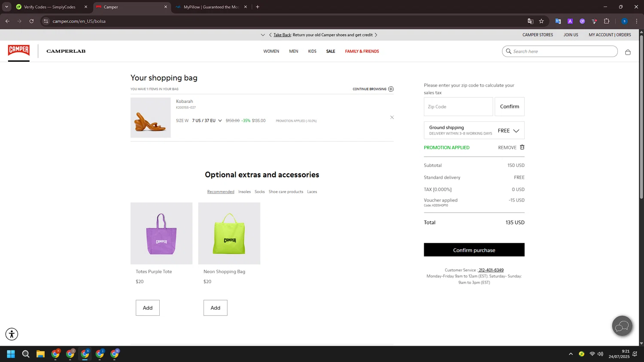
Task: Show hidden system tray icons
Action: pyautogui.click(x=571, y=354)
